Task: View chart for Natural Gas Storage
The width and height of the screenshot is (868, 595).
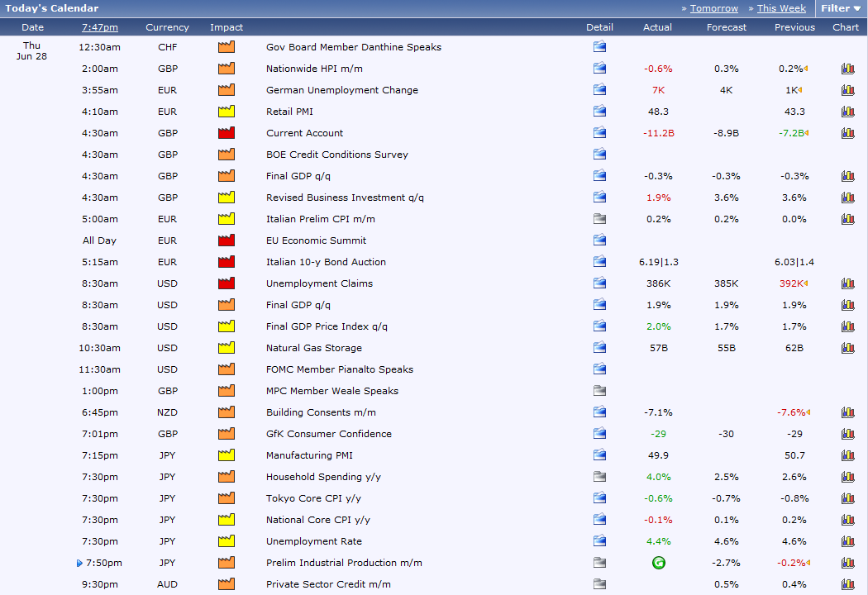Action: click(x=847, y=348)
